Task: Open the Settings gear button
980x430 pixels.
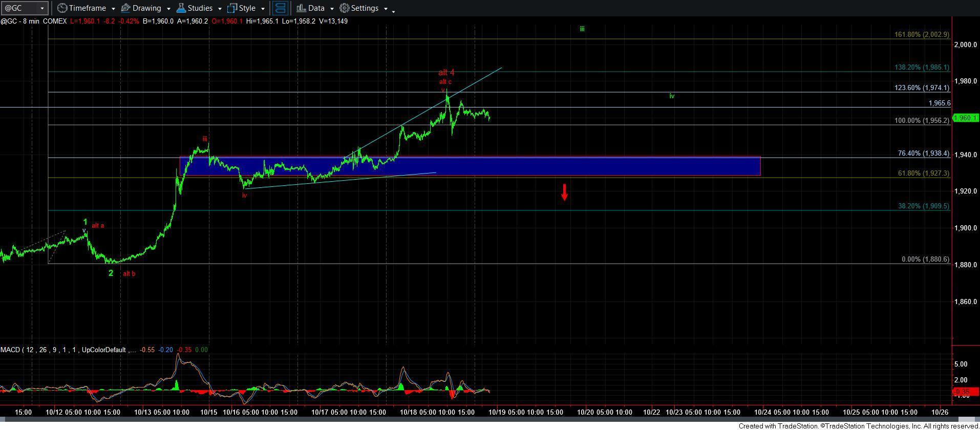Action: [359, 8]
